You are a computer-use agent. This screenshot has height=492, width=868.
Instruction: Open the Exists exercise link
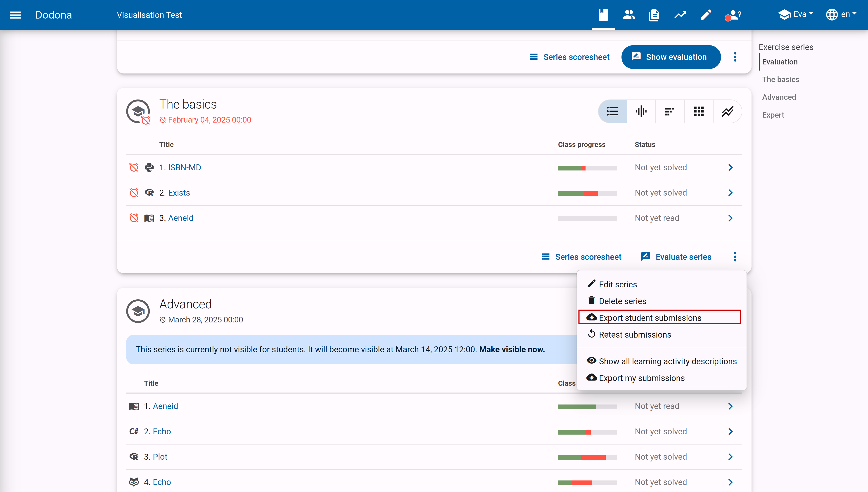tap(179, 193)
